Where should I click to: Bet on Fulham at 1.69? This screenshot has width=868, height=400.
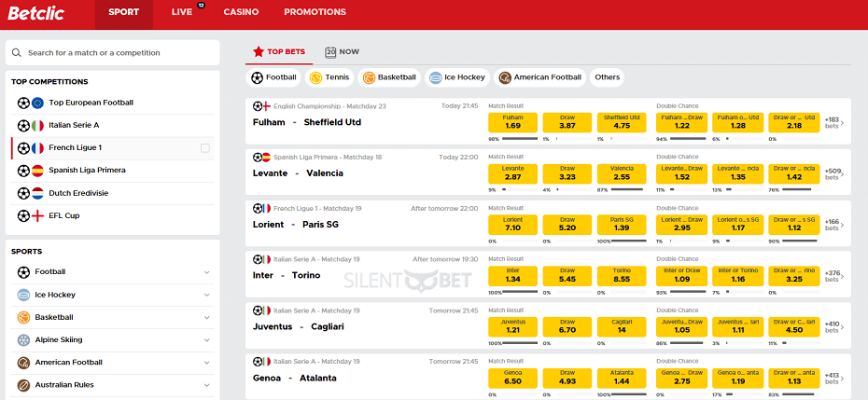click(512, 123)
